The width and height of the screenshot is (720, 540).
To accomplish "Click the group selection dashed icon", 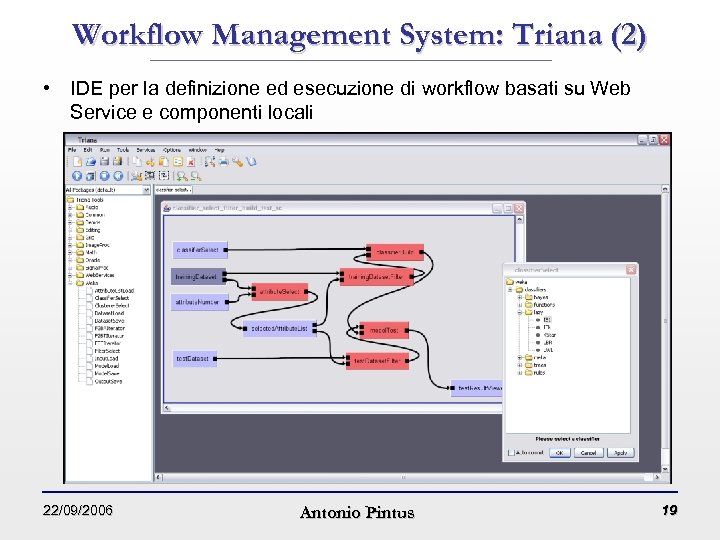I will point(150,176).
